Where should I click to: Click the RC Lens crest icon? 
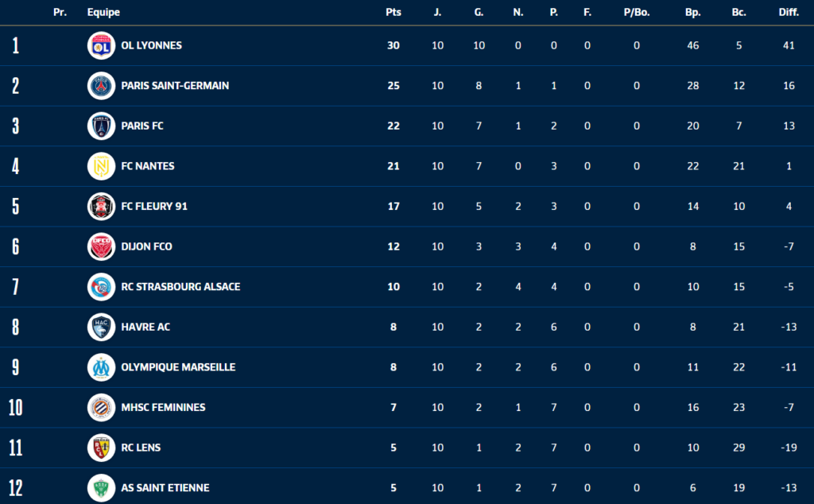tap(101, 448)
